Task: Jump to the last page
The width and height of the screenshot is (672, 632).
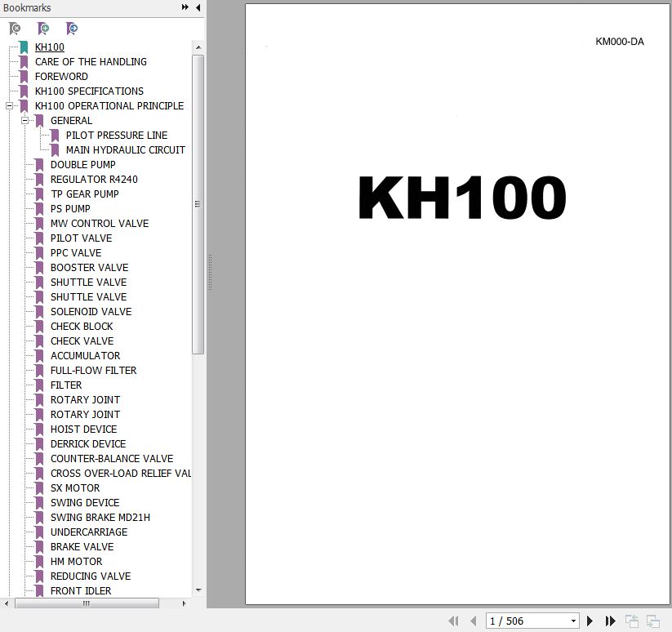Action: pyautogui.click(x=607, y=621)
